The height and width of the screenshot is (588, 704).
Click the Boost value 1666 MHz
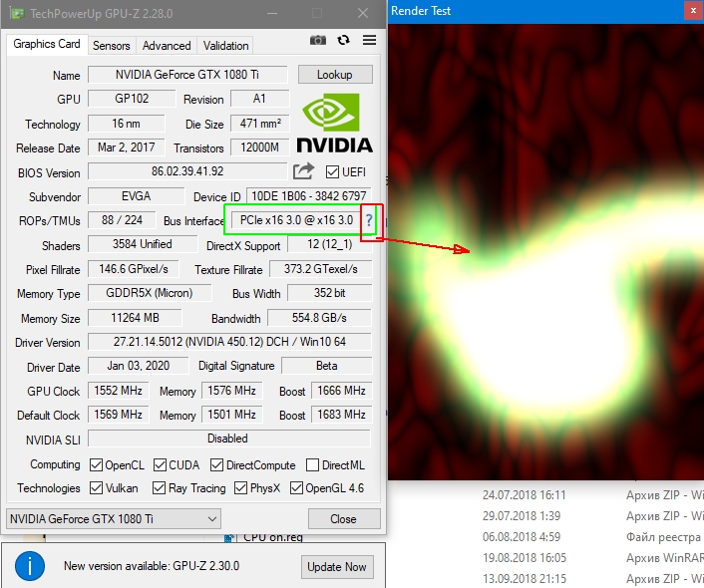click(342, 391)
